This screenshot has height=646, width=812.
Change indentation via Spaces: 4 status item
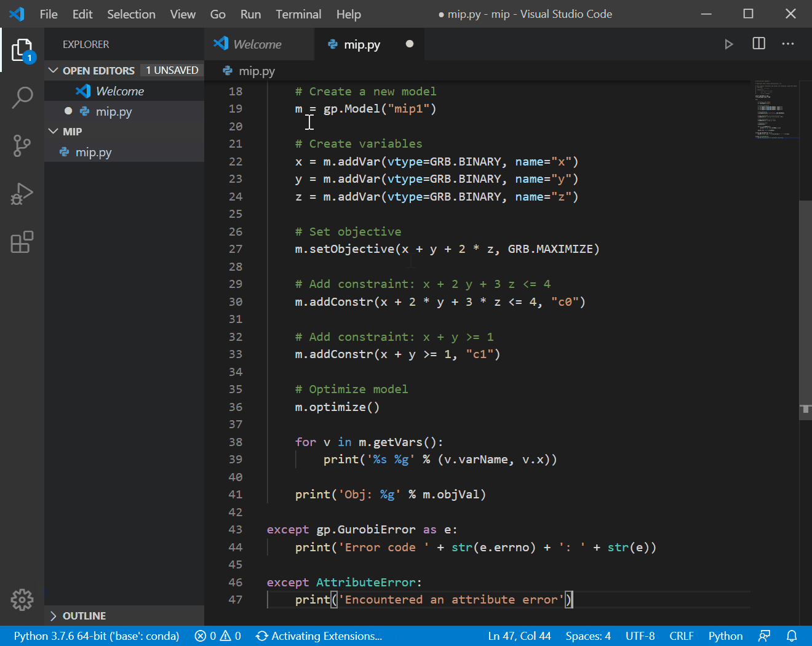(587, 636)
